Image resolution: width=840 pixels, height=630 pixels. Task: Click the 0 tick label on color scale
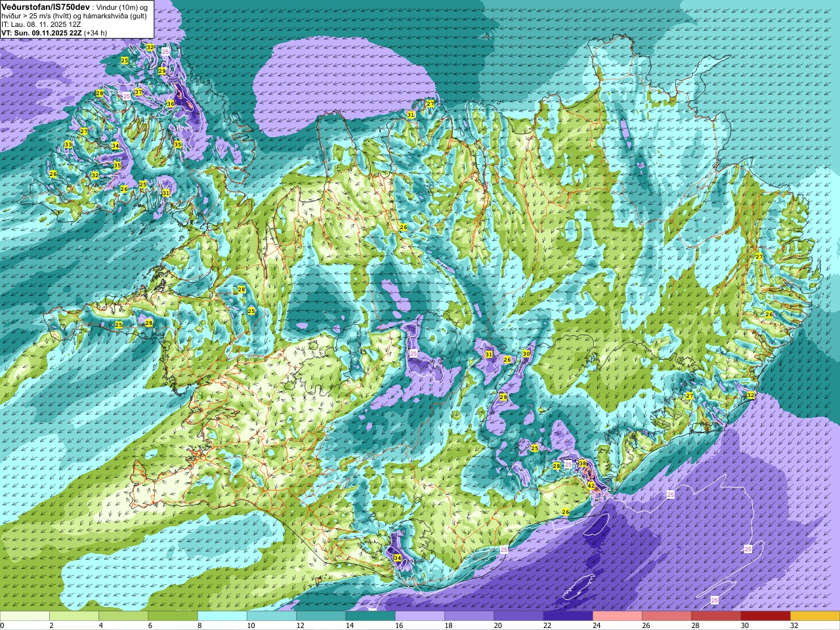point(2,625)
